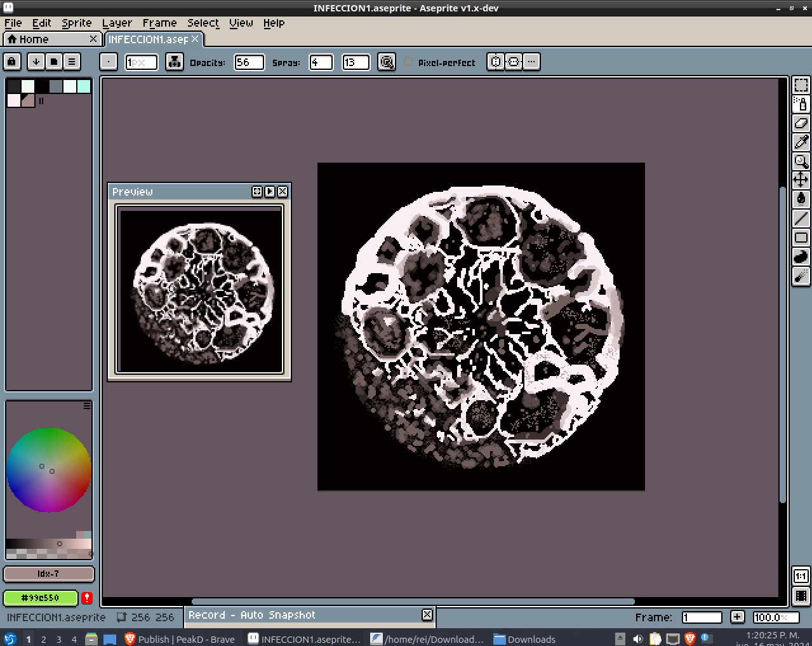Switch to workspace 2 in taskbar

(x=44, y=639)
